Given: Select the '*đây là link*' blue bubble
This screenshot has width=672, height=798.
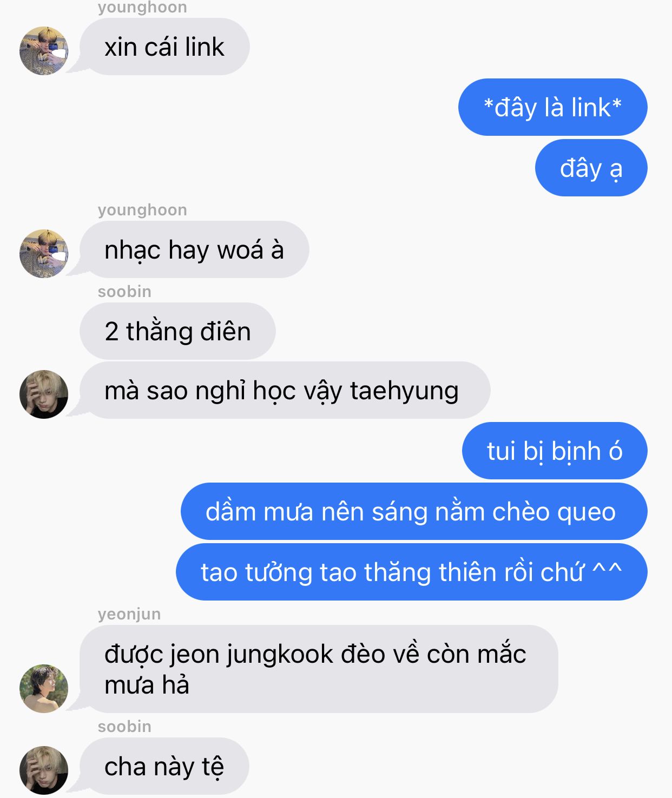Looking at the screenshot, I should [552, 107].
